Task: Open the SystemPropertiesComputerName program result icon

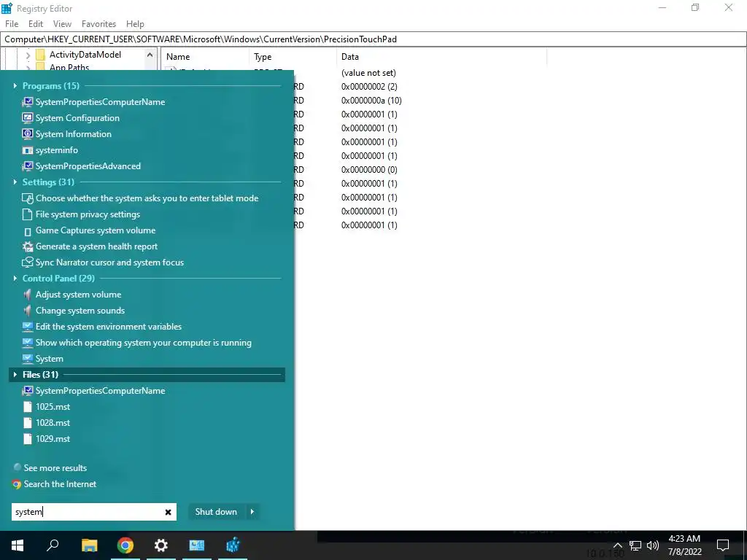Action: pos(28,102)
